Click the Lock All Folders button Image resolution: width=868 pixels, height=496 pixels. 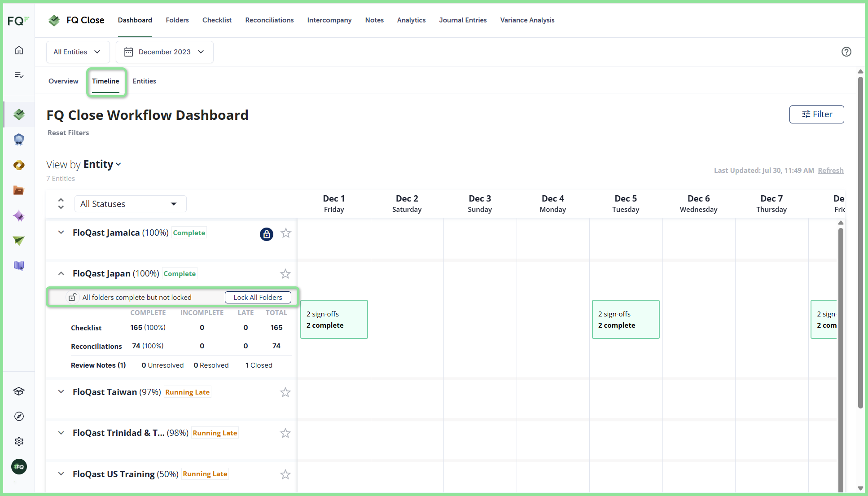[x=258, y=297]
